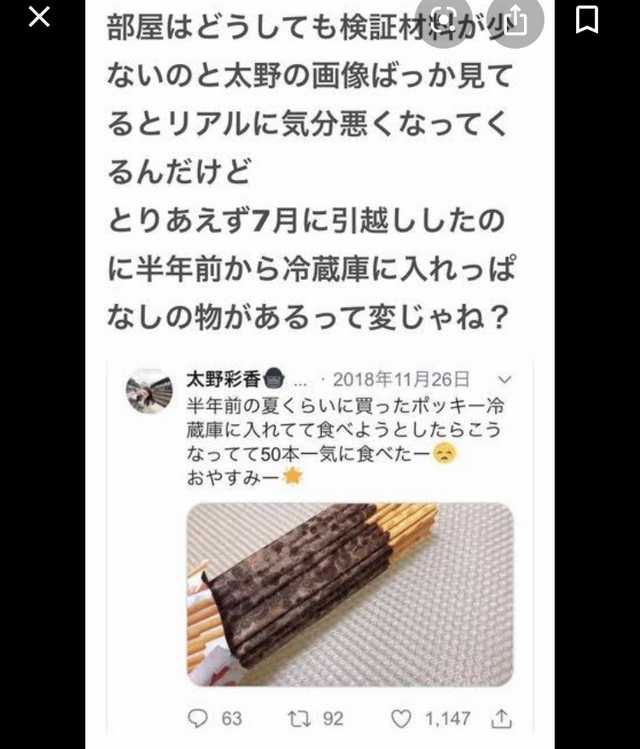Open 太野彩香's profile avatar
This screenshot has width=640, height=749.
(x=149, y=391)
